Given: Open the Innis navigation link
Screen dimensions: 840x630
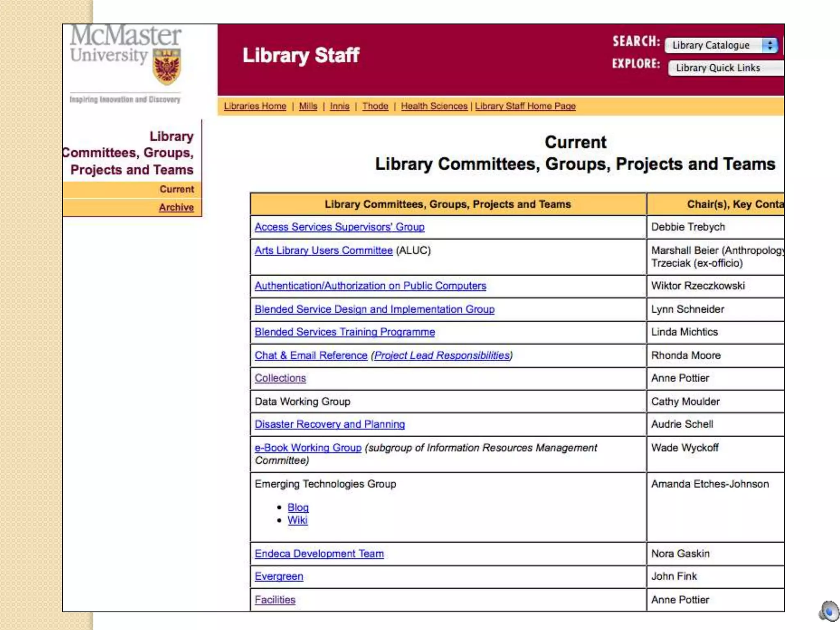Looking at the screenshot, I should click(x=339, y=106).
